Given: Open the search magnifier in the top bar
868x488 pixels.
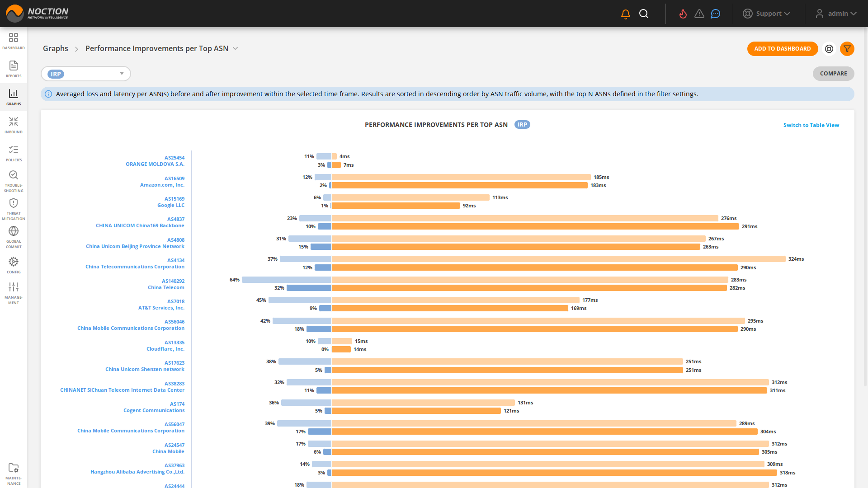Looking at the screenshot, I should point(644,14).
